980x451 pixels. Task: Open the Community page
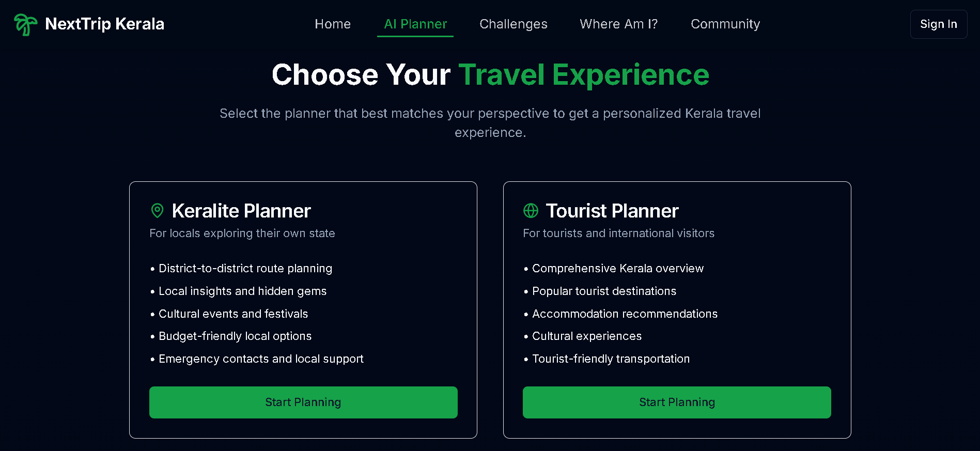point(725,24)
